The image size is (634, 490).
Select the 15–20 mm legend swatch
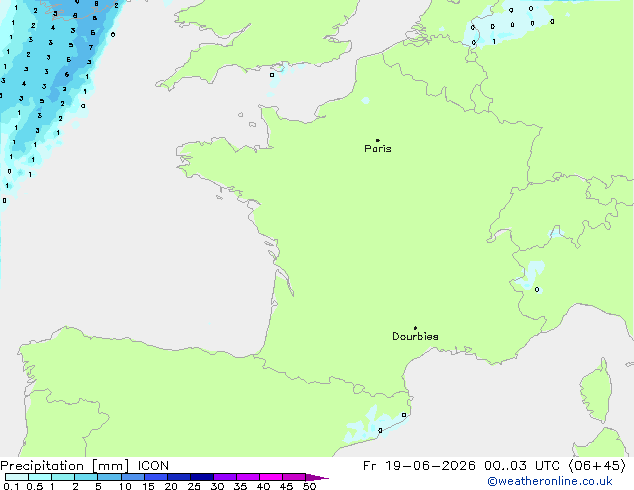pos(155,477)
